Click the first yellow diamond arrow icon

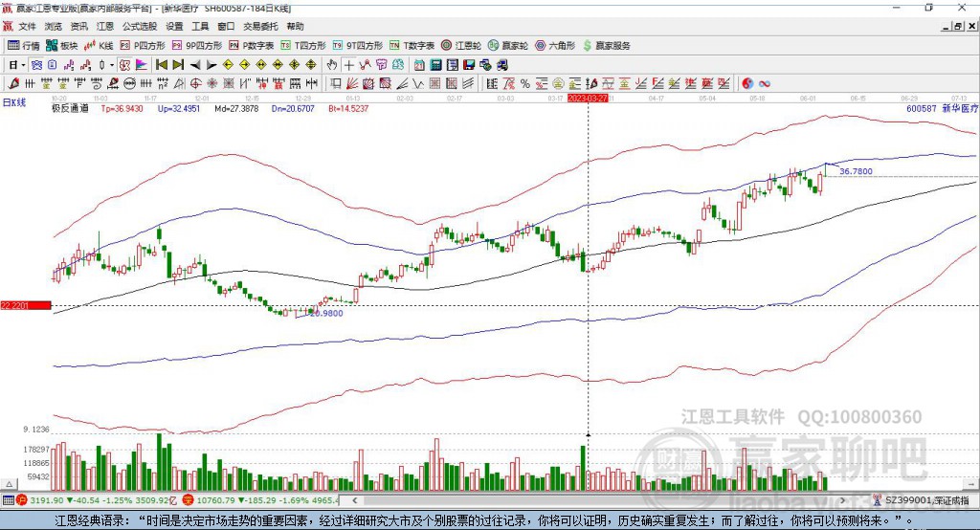tap(228, 65)
